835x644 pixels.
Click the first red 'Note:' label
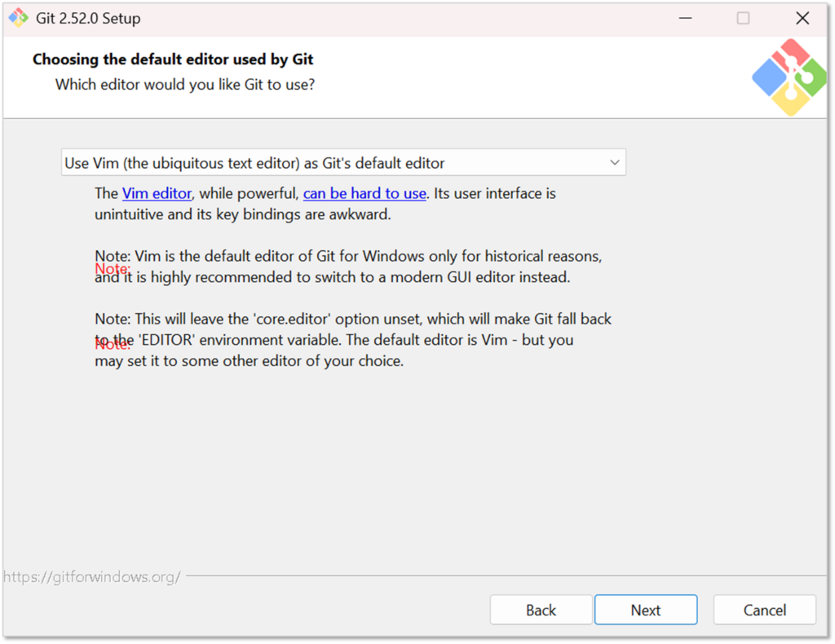tap(112, 268)
